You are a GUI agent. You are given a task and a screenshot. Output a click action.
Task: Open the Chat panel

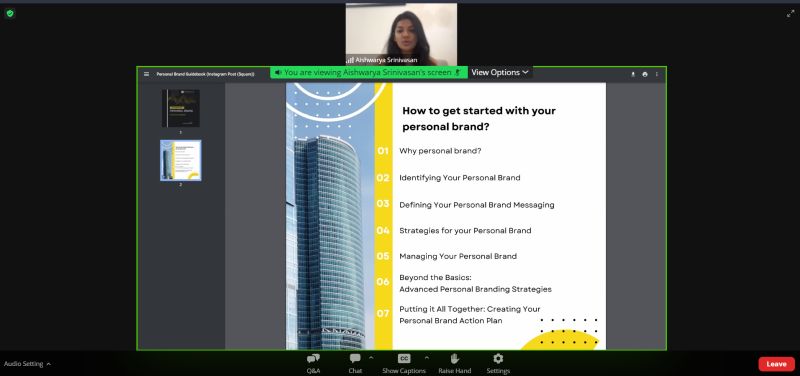(355, 363)
